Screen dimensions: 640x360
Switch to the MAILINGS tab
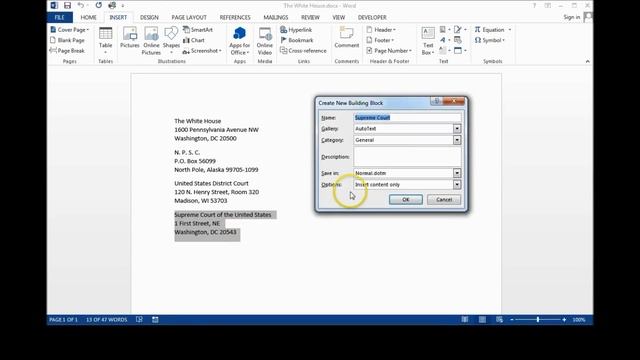click(x=276, y=17)
